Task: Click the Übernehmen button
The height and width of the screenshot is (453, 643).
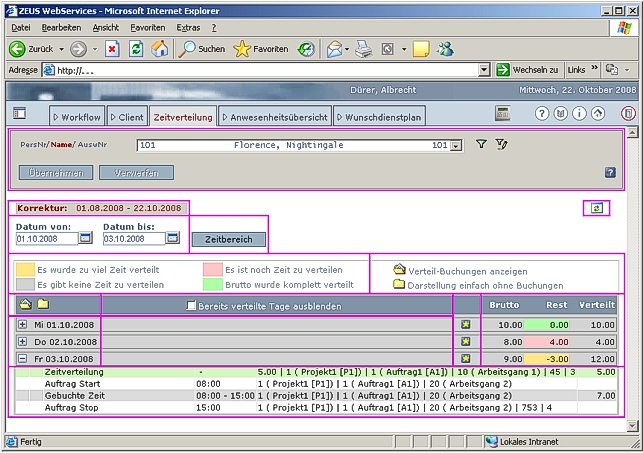Action: point(56,173)
